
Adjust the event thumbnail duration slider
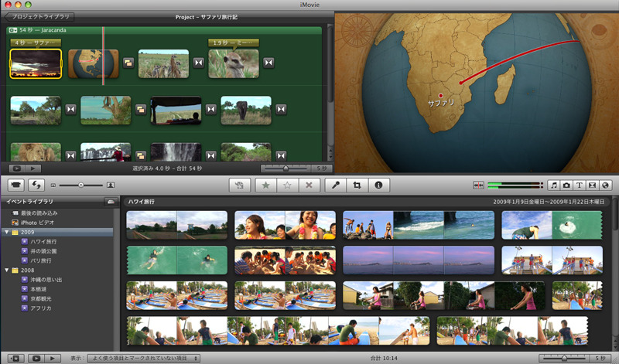coord(564,359)
